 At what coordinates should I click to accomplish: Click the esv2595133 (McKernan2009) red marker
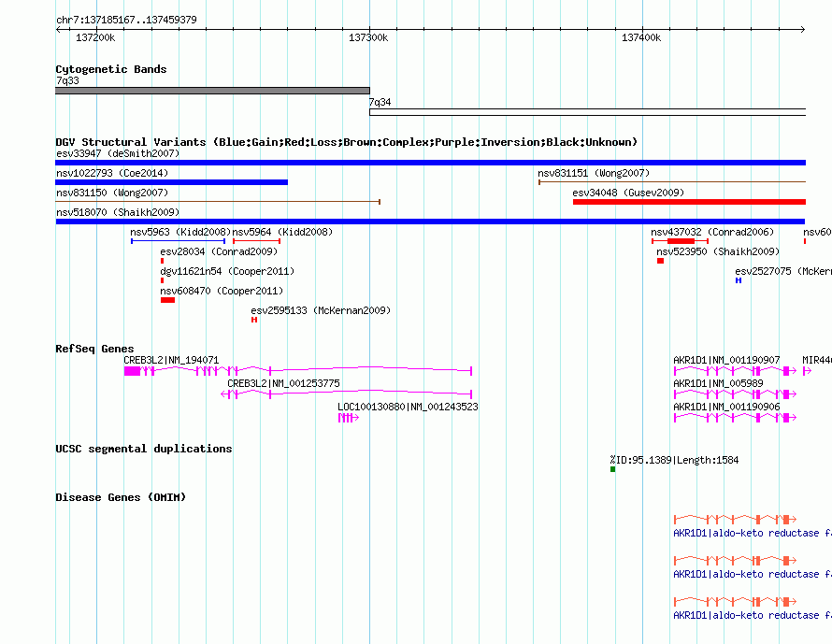(254, 320)
